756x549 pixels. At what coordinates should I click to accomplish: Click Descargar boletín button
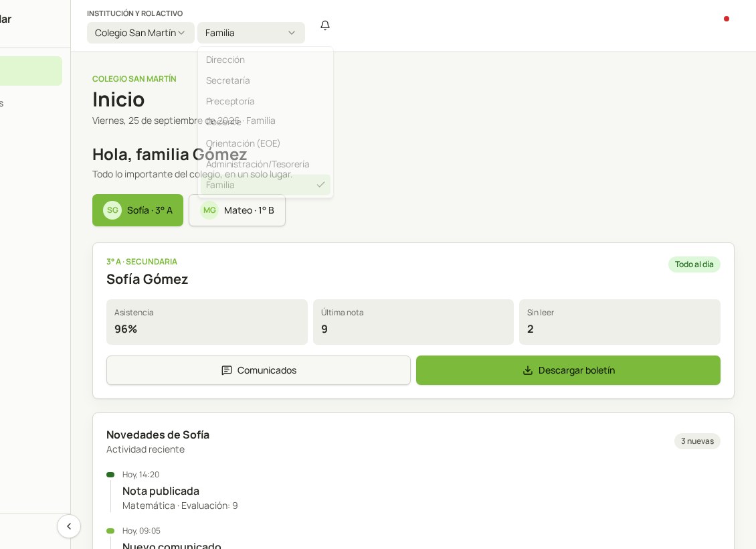[x=568, y=370]
